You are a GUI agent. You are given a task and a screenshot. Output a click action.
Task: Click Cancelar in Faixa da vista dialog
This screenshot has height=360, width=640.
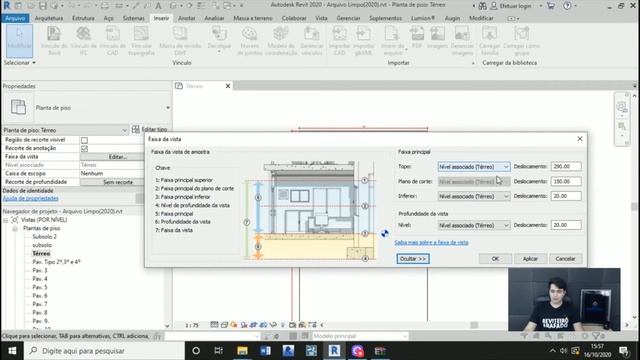click(565, 259)
